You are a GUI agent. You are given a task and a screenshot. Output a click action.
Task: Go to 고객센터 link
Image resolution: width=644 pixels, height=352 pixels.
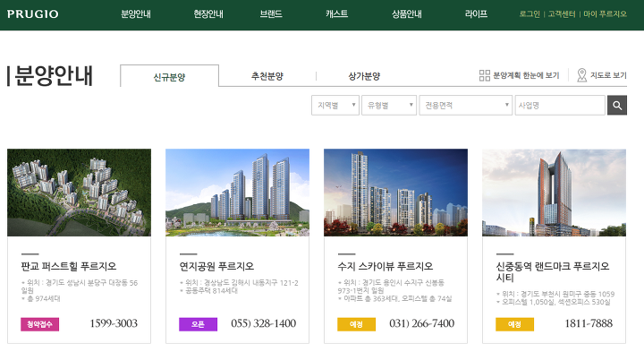[562, 14]
